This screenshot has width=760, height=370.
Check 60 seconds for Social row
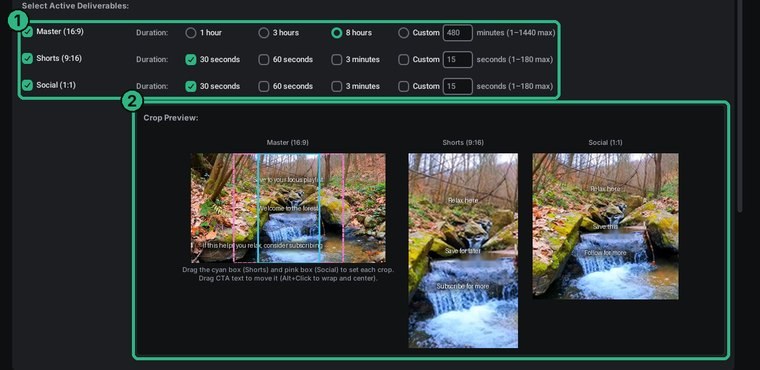[x=263, y=86]
